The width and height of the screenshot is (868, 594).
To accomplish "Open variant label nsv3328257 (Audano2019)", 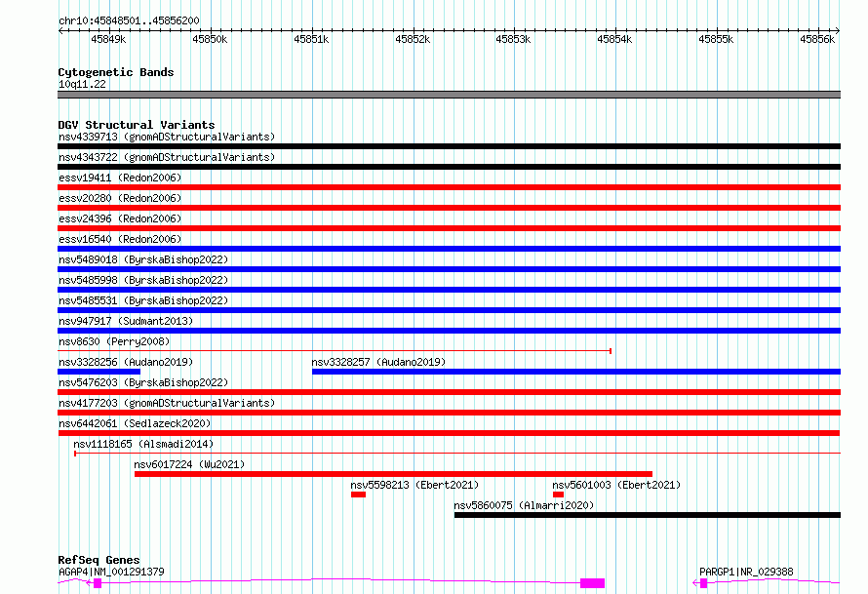I will [378, 362].
